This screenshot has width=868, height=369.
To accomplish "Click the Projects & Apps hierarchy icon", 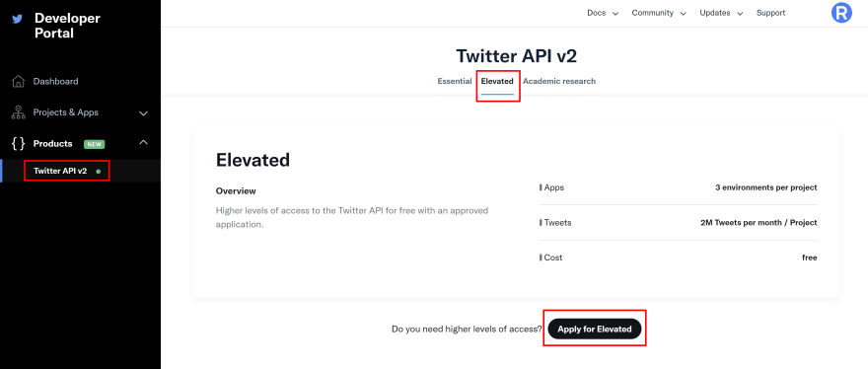I will pyautogui.click(x=19, y=112).
